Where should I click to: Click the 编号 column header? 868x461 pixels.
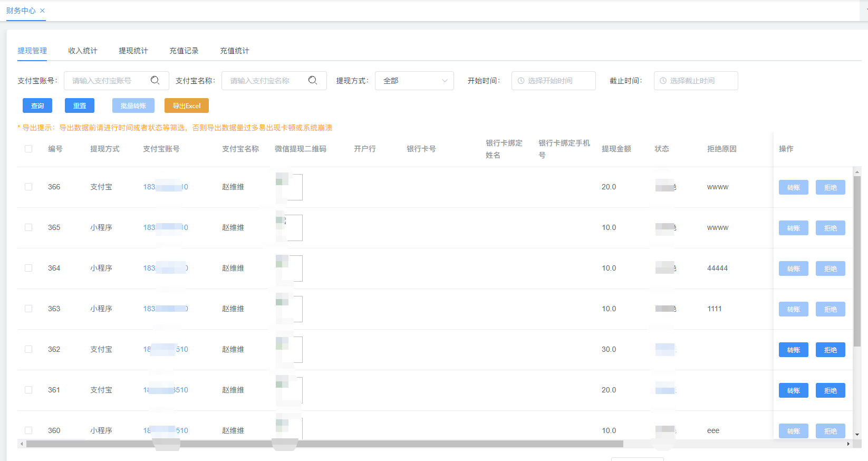coord(55,149)
